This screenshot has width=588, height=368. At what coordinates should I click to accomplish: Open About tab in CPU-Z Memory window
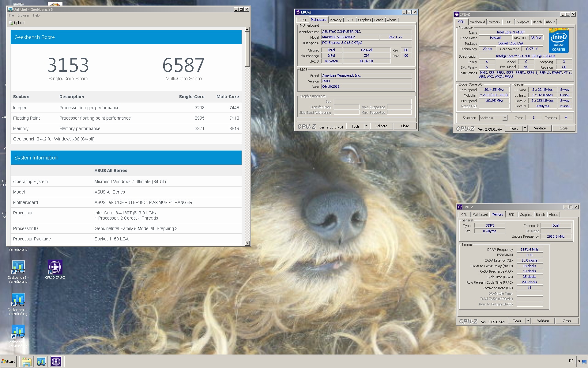coord(553,215)
